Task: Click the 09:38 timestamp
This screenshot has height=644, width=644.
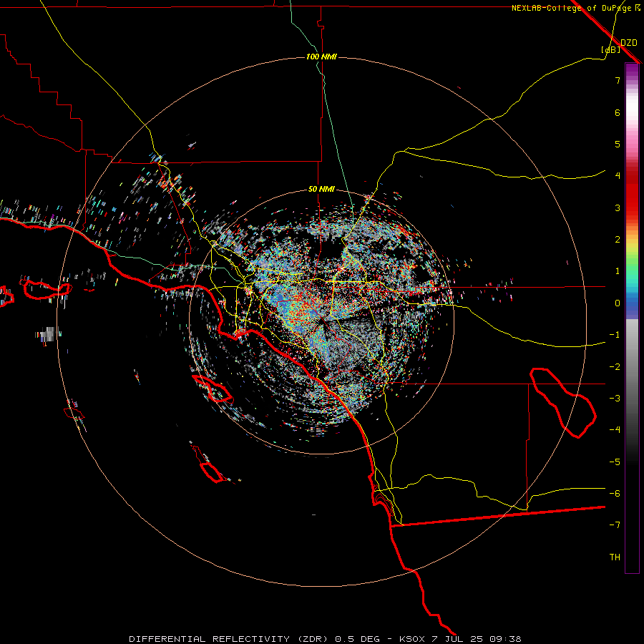Action: click(505, 639)
